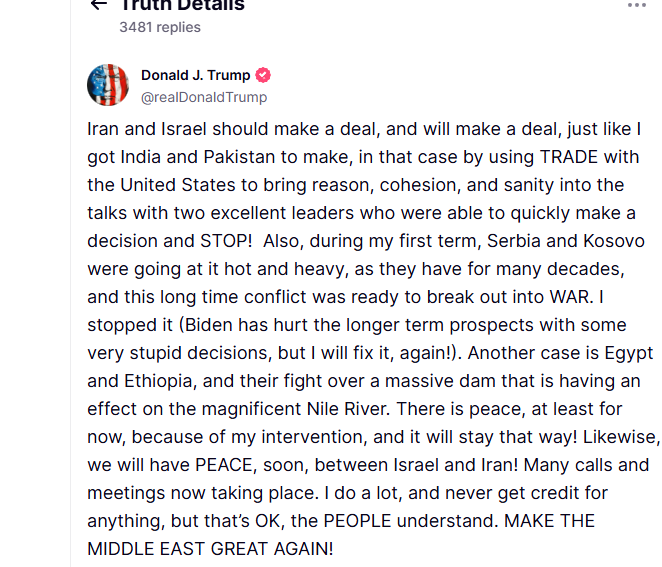This screenshot has width=662, height=567.
Task: Open the three-dot more options menu
Action: point(637,5)
